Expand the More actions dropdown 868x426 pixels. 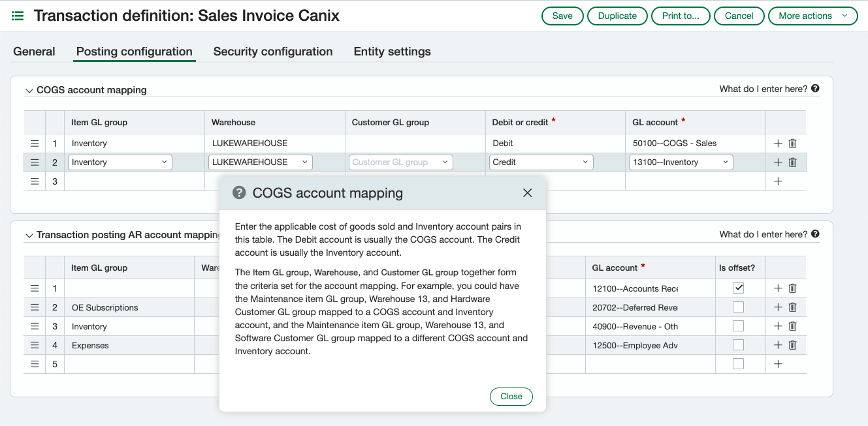point(813,16)
